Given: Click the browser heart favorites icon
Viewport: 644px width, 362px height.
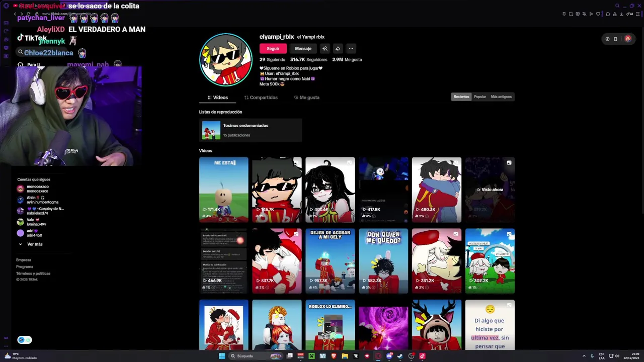Looking at the screenshot, I should (x=598, y=14).
